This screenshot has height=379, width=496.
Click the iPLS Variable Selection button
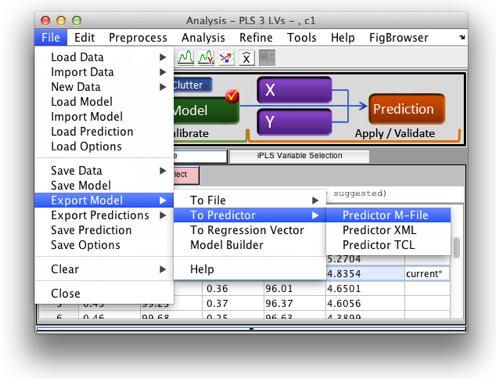tap(299, 156)
